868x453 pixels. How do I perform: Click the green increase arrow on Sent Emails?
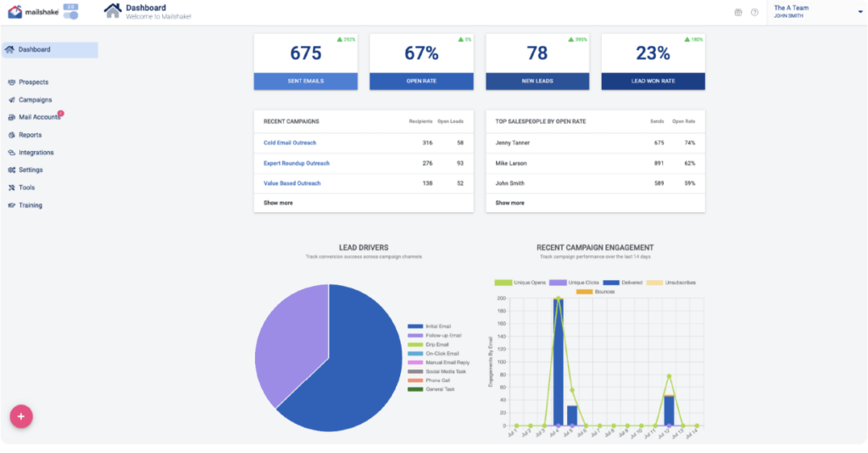pyautogui.click(x=339, y=39)
